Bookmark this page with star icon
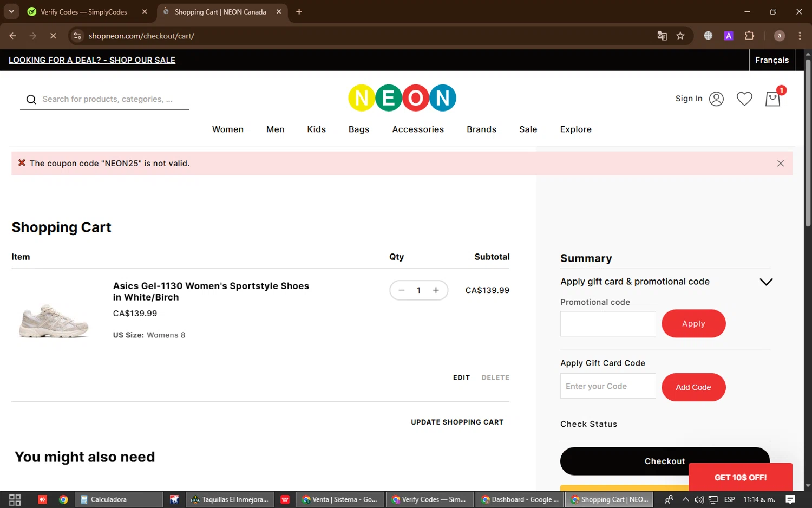Screen dimensions: 812x508 point(680,36)
